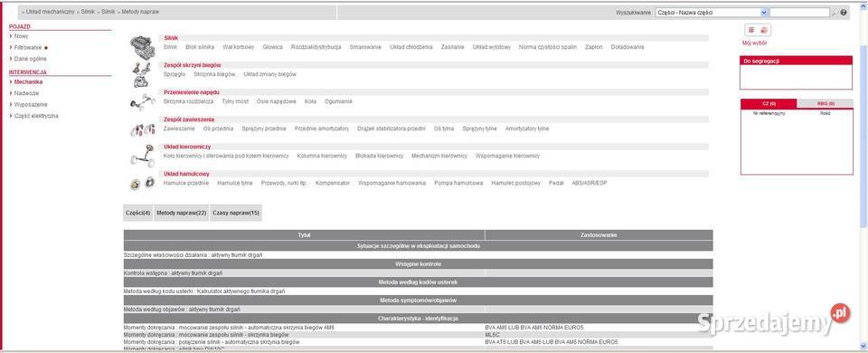Open the Zawieszenie link
Viewport: 868px width, 353px height.
(179, 129)
